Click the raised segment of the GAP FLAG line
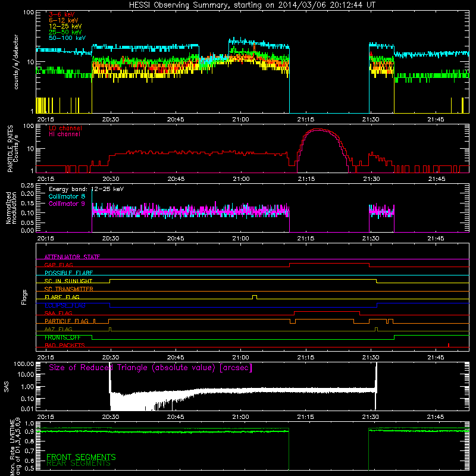Viewport: 476px width, 476px height. pyautogui.click(x=330, y=264)
